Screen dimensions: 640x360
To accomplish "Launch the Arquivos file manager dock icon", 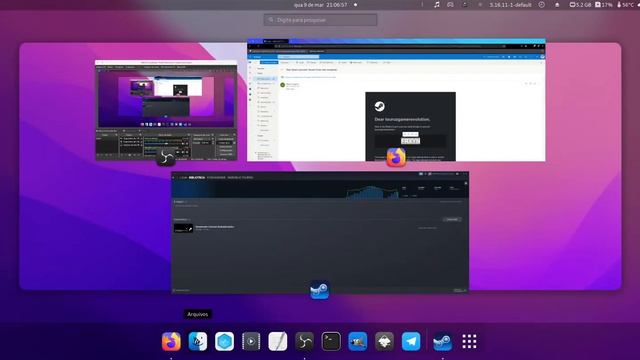I will [x=198, y=341].
